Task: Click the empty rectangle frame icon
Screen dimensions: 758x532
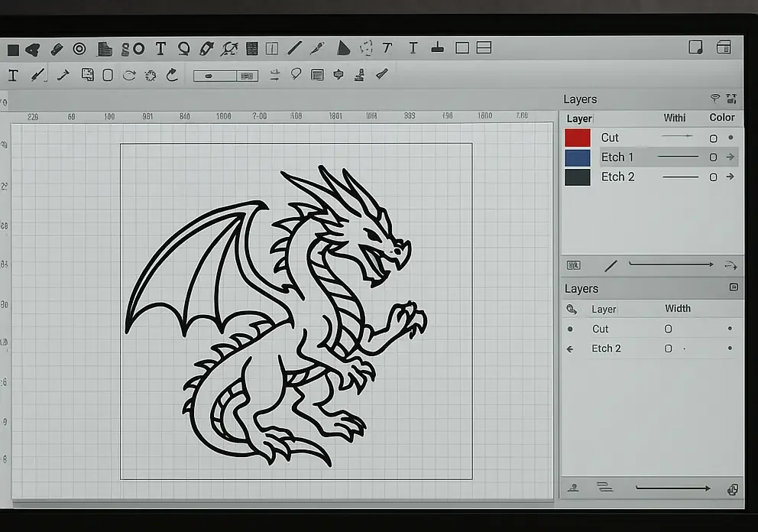Action: (x=462, y=48)
